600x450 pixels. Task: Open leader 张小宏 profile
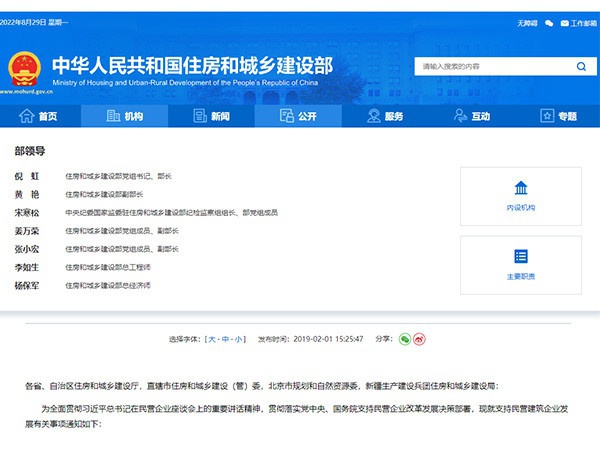[27, 249]
